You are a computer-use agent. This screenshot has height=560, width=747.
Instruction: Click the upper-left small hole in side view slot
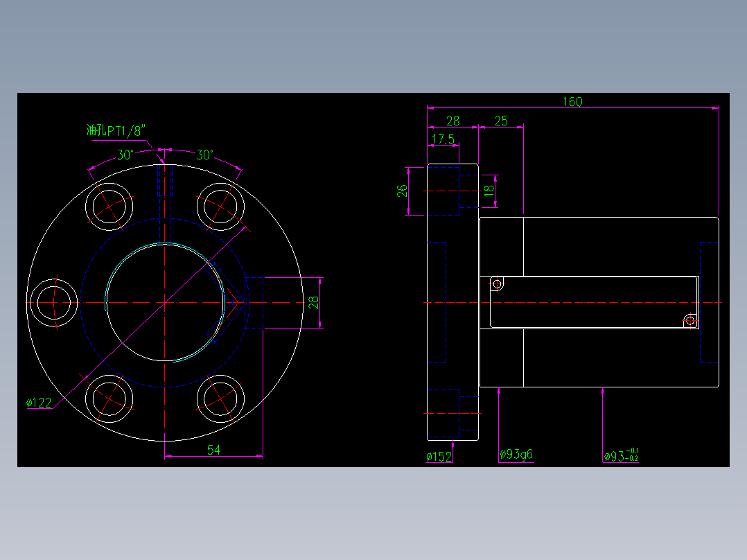pos(498,285)
